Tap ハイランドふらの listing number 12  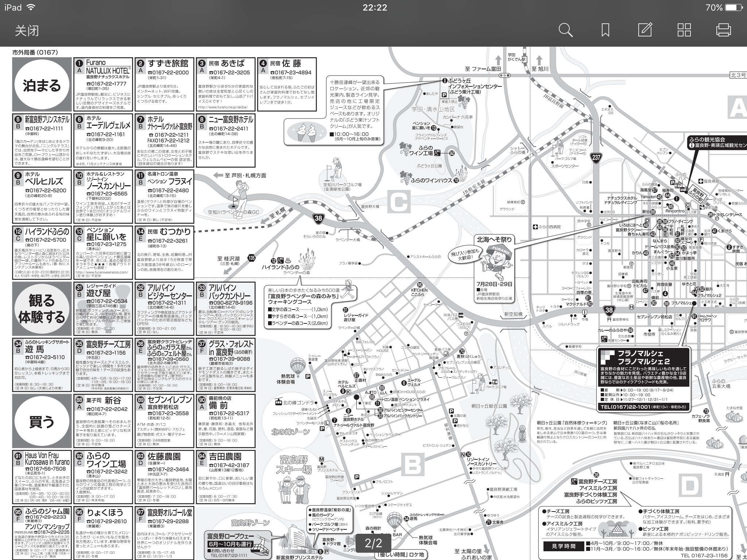[18, 231]
